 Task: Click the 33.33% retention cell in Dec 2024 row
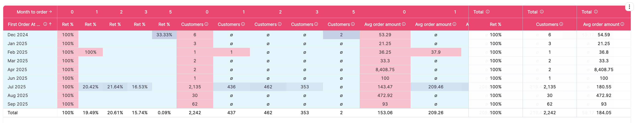[x=164, y=35]
